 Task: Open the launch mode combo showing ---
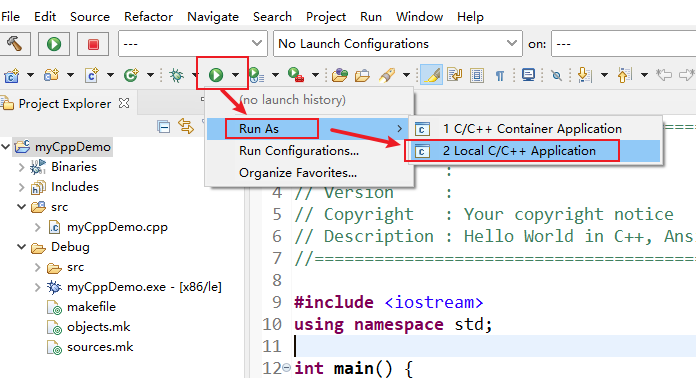193,43
